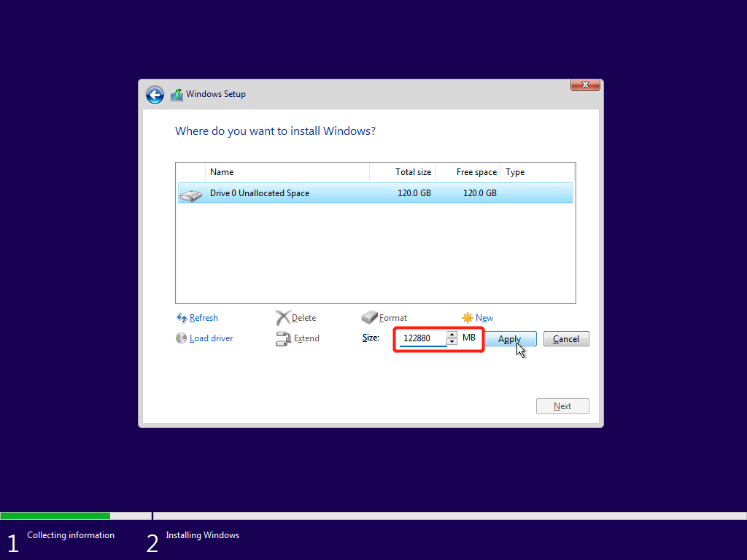Cancel the new partition creation
The image size is (747, 560).
[x=566, y=338]
